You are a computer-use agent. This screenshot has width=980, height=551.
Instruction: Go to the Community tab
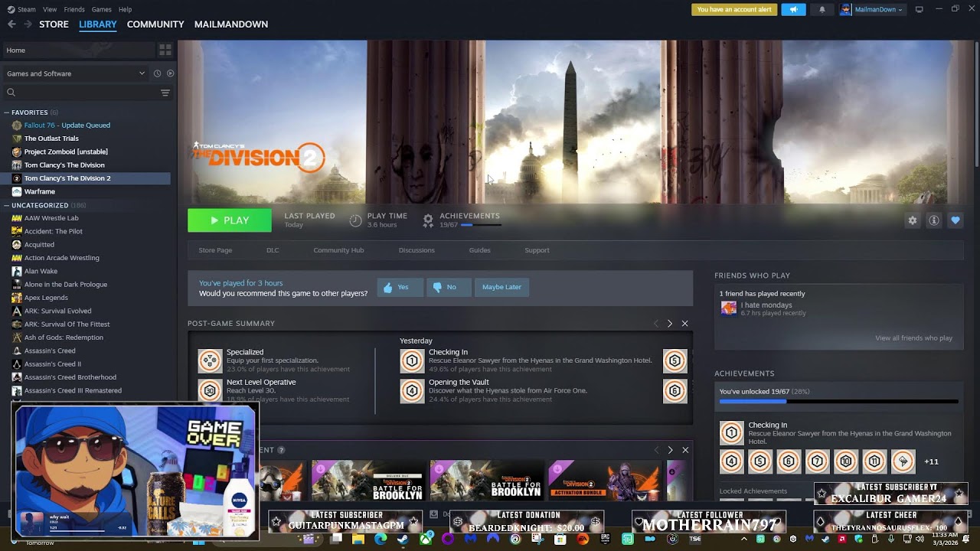click(155, 24)
